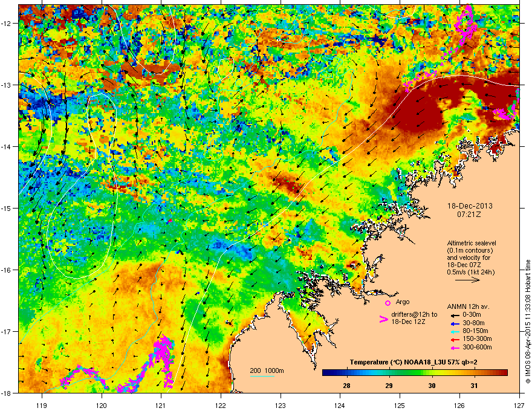The height and width of the screenshot is (411, 532).
Task: Click the '80-150m' depth label
Action: tap(475, 331)
